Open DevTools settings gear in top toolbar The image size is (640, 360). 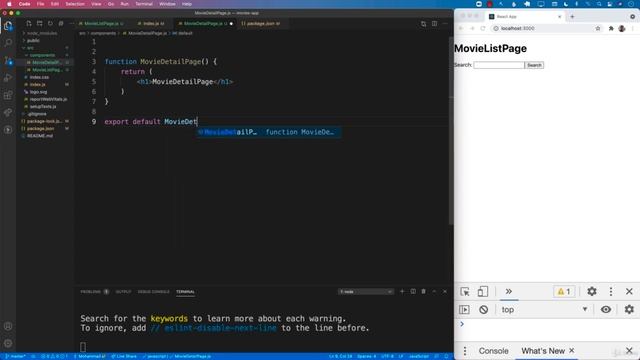coord(592,291)
